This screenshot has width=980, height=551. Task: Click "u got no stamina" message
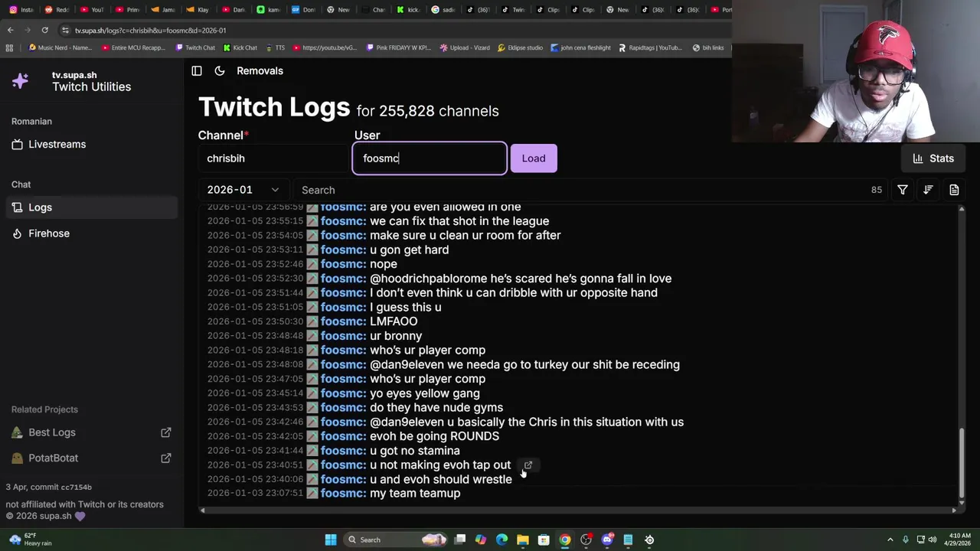[415, 451]
